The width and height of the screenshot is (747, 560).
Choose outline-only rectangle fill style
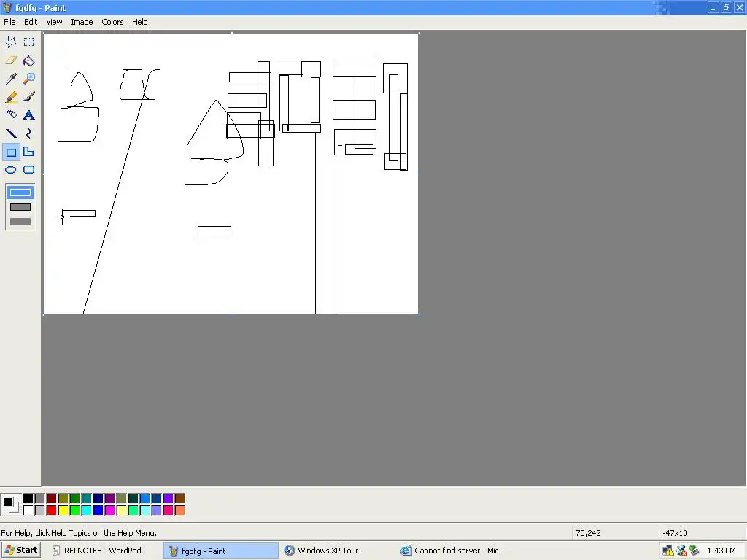[x=20, y=192]
